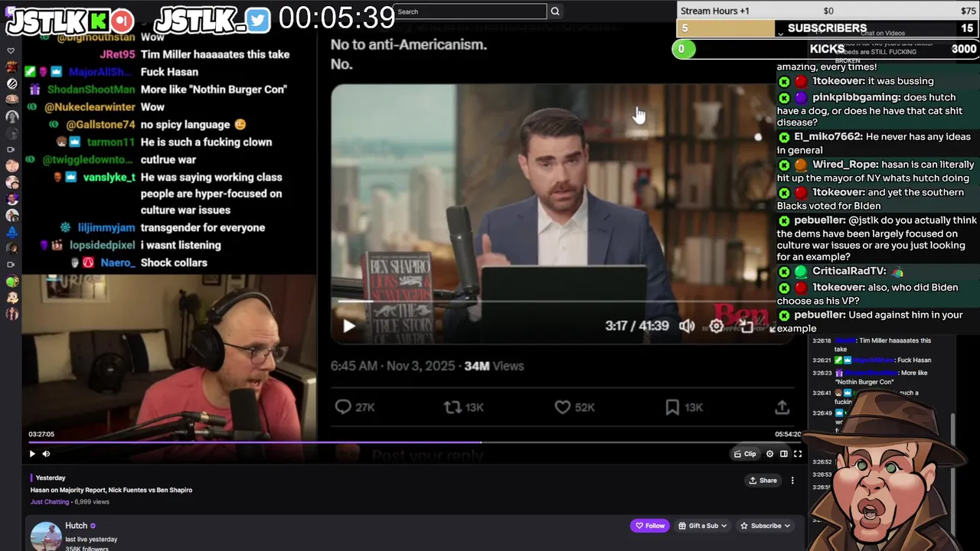Mute the Twitch player volume icon

click(46, 454)
